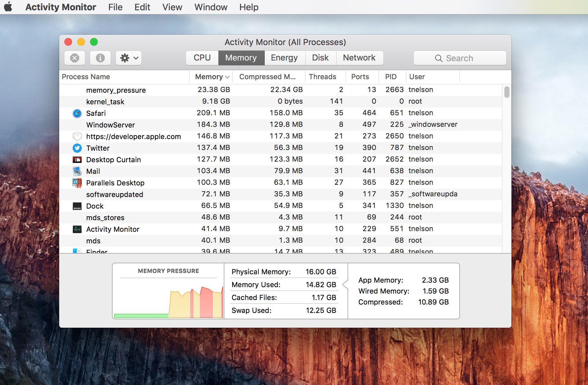The width and height of the screenshot is (588, 385).
Task: Open the Inspect process info icon
Action: pos(100,58)
